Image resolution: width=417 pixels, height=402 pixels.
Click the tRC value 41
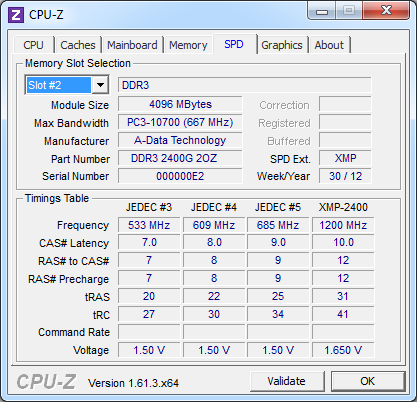[x=343, y=314]
